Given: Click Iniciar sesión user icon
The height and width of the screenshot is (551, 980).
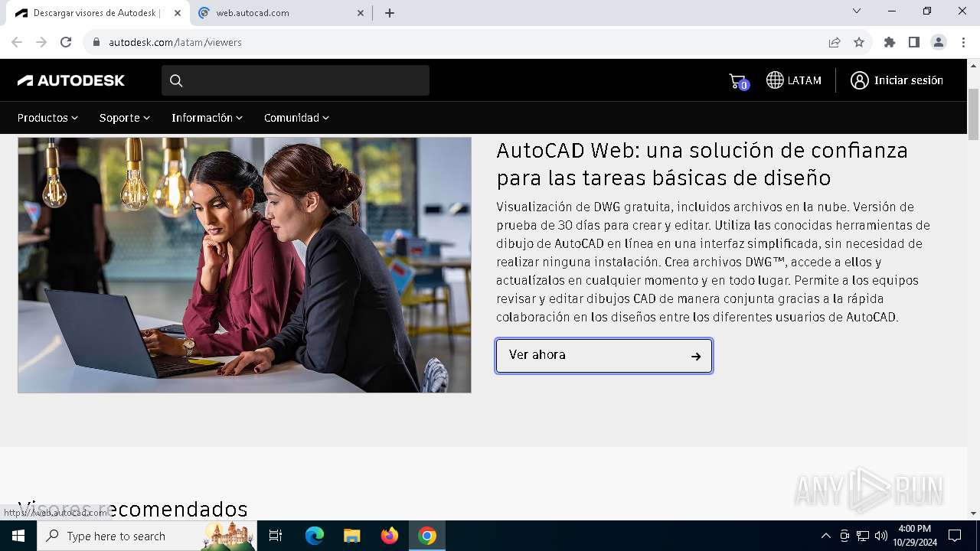Looking at the screenshot, I should tap(859, 80).
